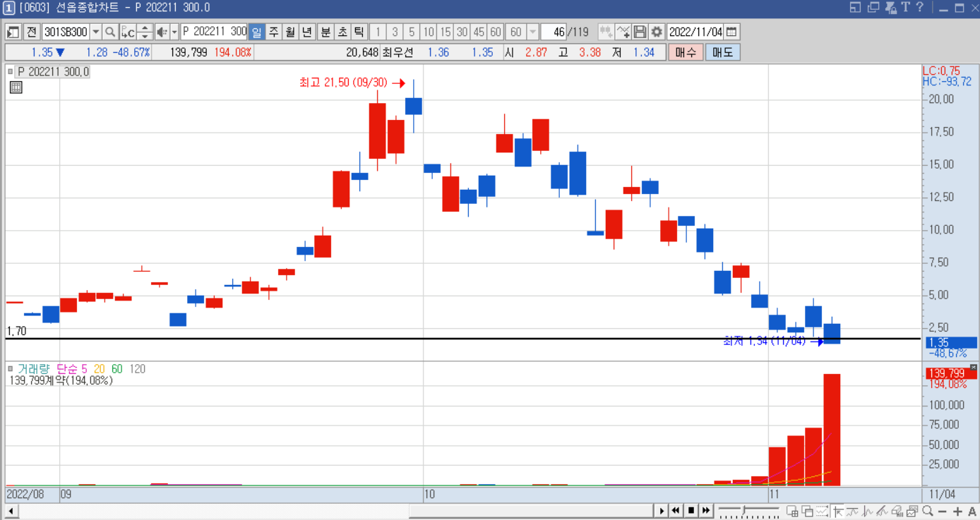Choose the 5 interval button
The image size is (980, 520).
tap(412, 32)
